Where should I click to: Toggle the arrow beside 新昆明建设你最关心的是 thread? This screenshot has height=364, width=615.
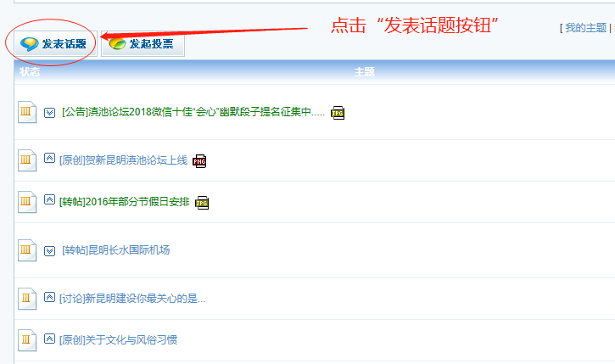click(49, 297)
